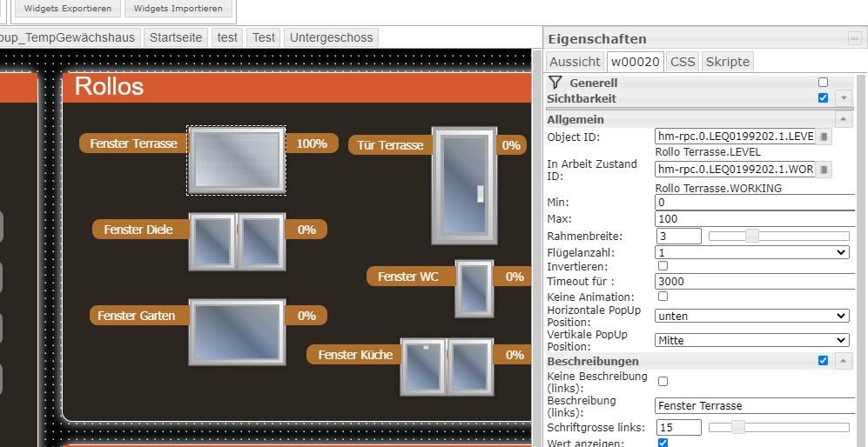The width and height of the screenshot is (868, 447).
Task: Click the Rollos panel header
Action: [x=297, y=87]
